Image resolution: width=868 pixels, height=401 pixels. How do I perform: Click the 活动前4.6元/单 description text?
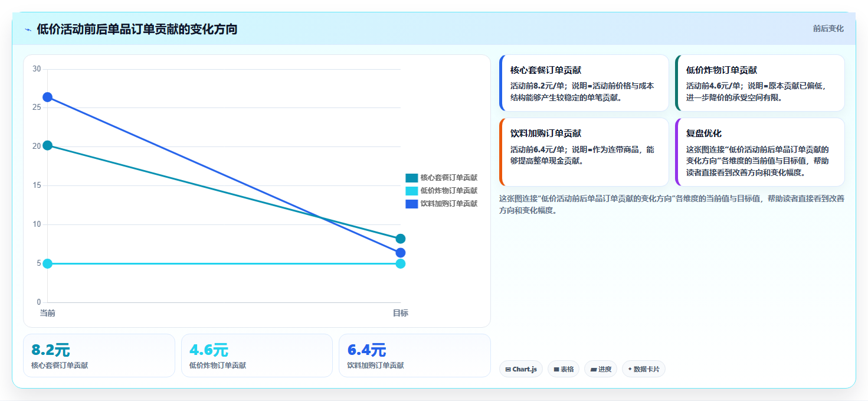(x=757, y=92)
